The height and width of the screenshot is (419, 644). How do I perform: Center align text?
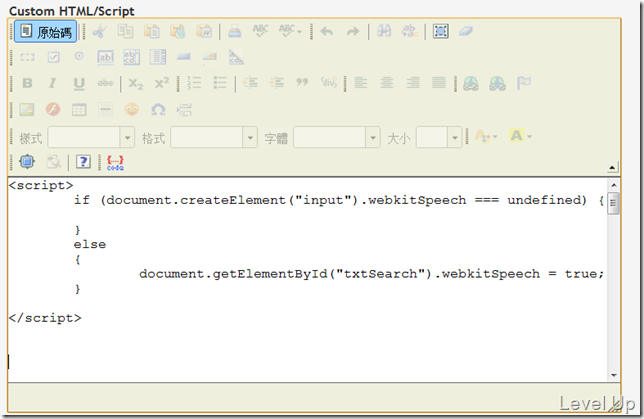pyautogui.click(x=386, y=83)
